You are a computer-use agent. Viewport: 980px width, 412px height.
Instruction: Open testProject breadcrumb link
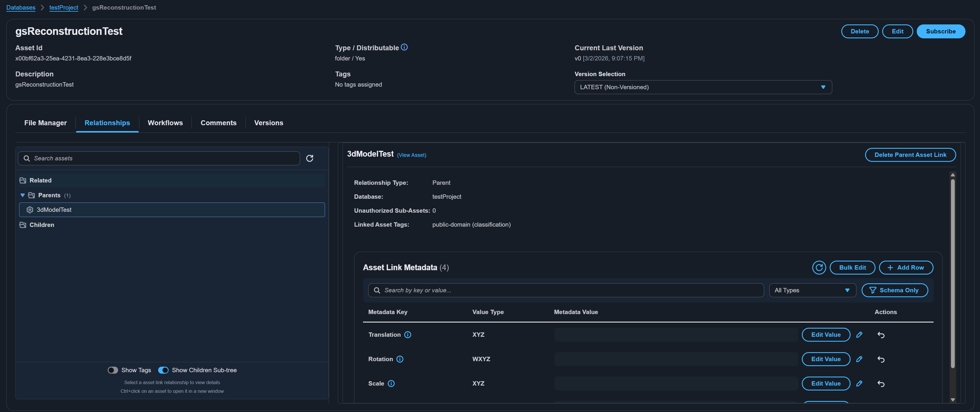(x=64, y=8)
